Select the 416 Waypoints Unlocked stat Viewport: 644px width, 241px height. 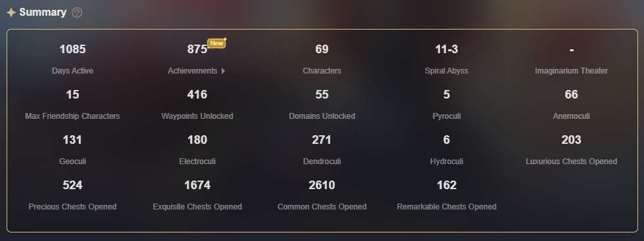197,104
